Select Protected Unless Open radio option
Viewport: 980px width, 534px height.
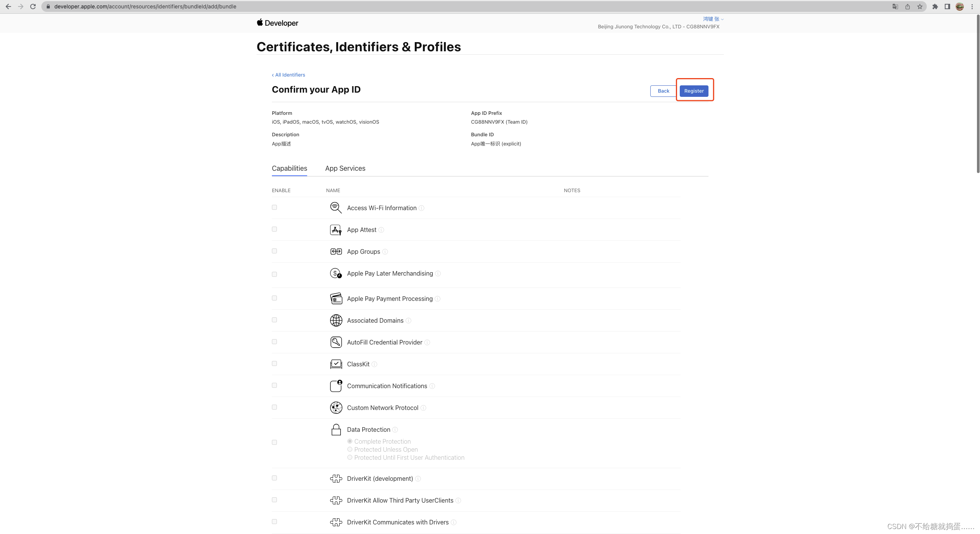(350, 449)
